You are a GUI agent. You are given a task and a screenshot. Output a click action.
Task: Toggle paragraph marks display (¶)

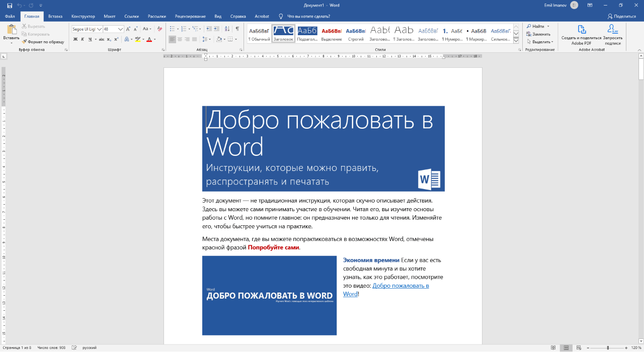coord(237,29)
